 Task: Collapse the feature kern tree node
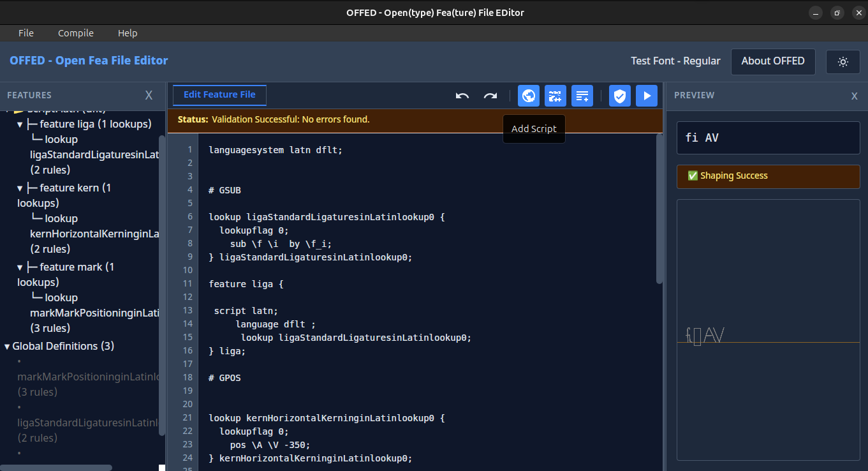pyautogui.click(x=20, y=188)
